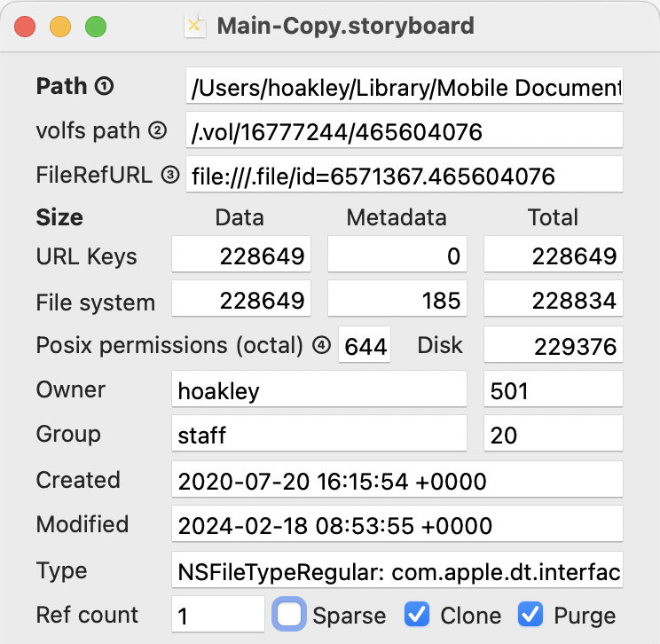The height and width of the screenshot is (644, 660).
Task: Select the volfs path field
Action: (404, 131)
